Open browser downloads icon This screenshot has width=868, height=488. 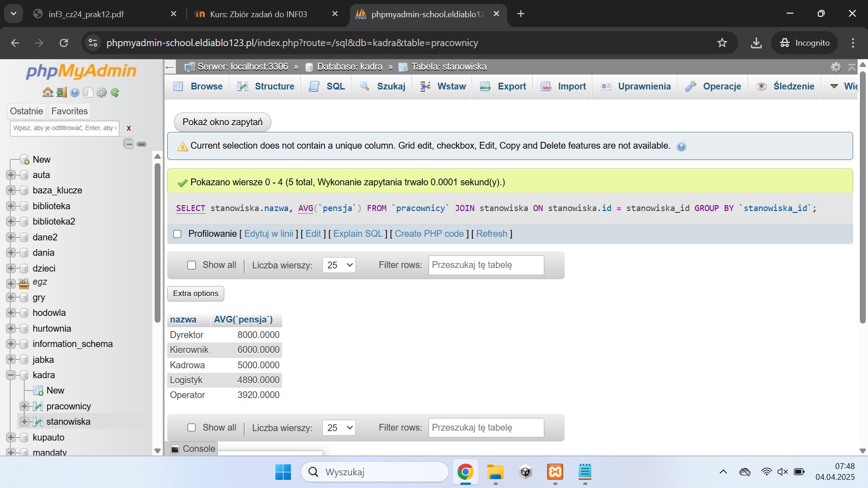(x=756, y=43)
